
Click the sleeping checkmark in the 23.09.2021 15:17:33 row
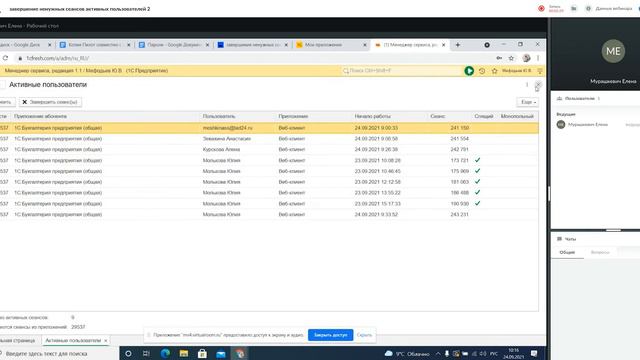coord(477,203)
